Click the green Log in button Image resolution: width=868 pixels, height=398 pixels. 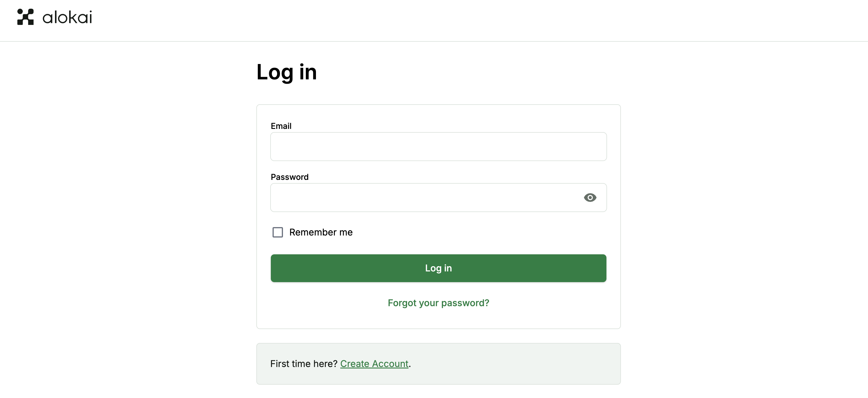coord(438,268)
